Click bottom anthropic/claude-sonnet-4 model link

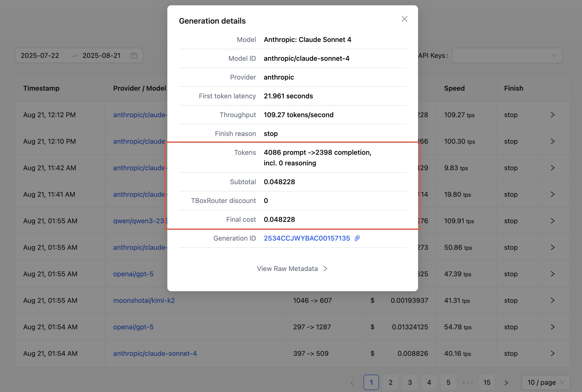click(155, 354)
